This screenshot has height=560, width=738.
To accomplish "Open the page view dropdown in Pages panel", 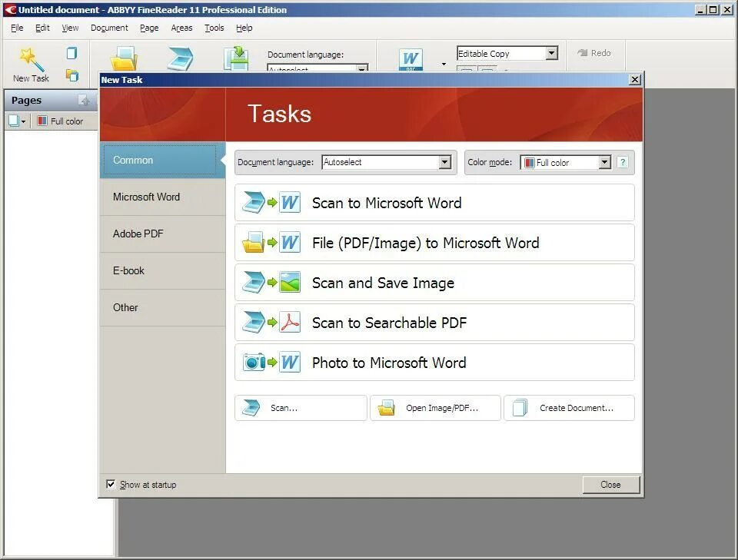I will pos(17,121).
